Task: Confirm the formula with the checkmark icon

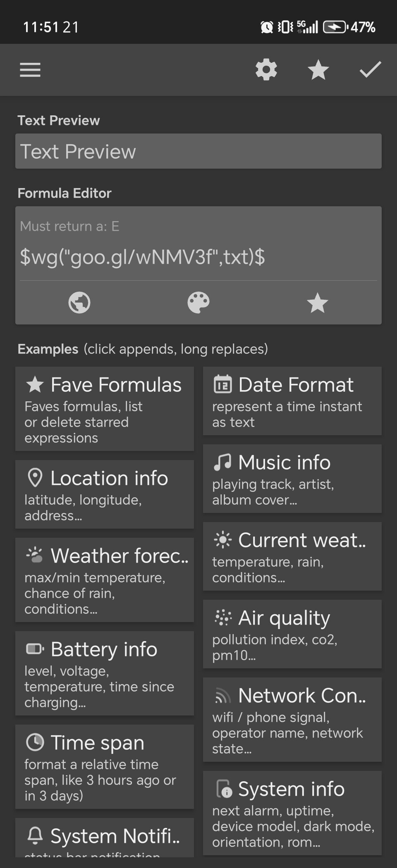Action: coord(370,70)
